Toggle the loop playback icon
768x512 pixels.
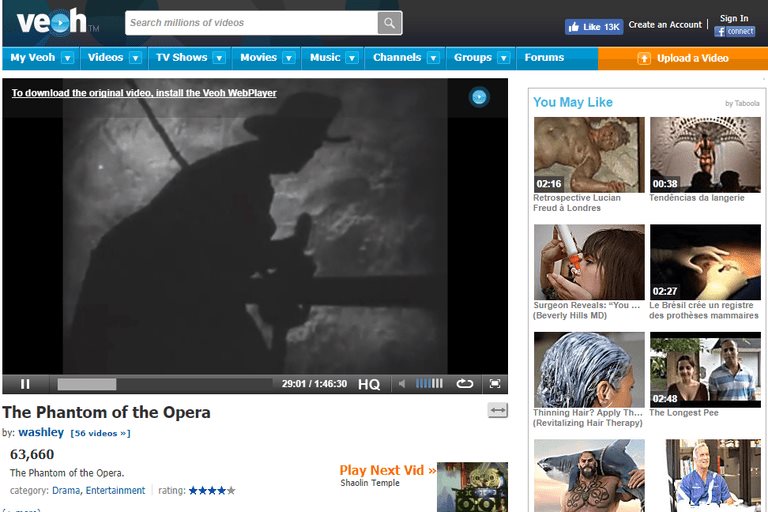click(x=464, y=384)
